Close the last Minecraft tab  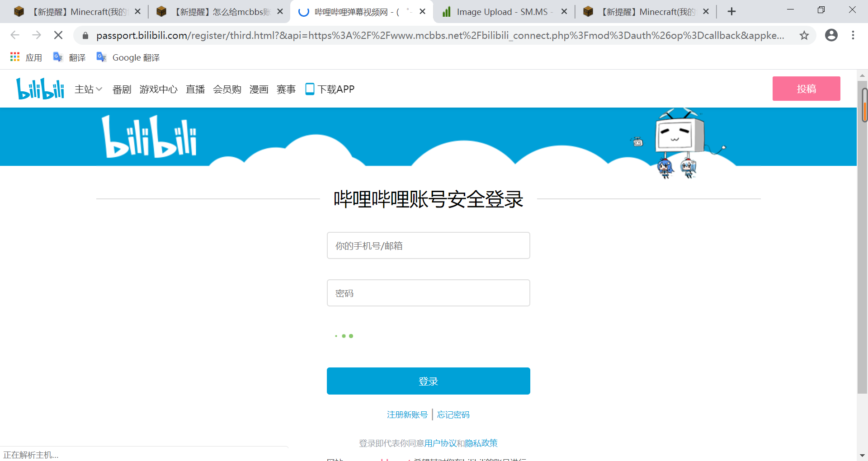[x=706, y=12]
